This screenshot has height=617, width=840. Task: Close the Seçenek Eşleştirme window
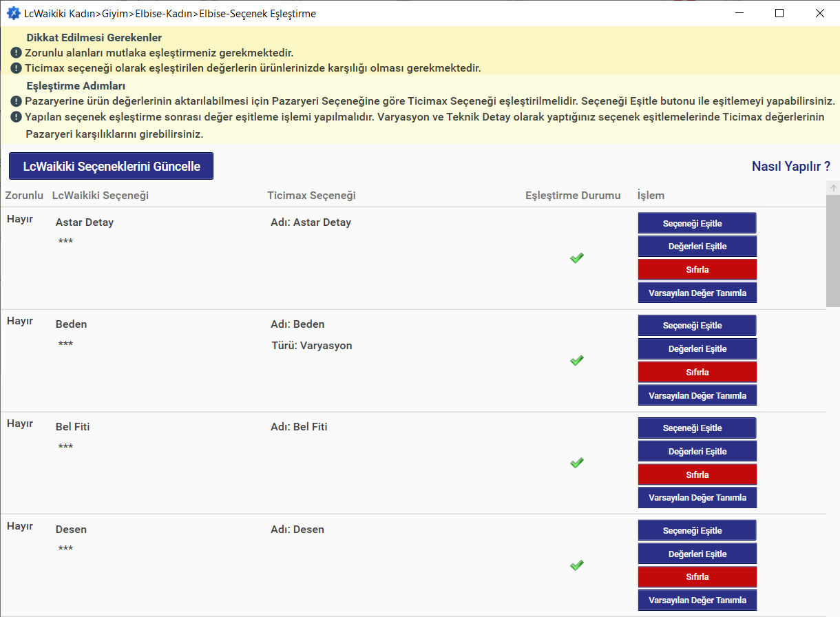[819, 13]
